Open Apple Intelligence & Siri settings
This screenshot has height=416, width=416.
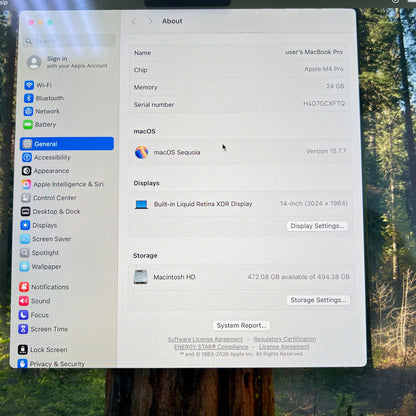click(63, 184)
